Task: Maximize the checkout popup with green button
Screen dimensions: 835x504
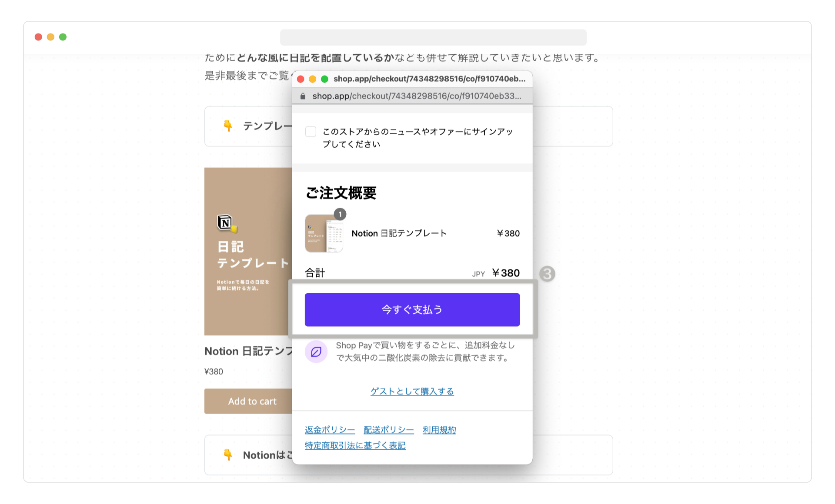Action: 324,79
